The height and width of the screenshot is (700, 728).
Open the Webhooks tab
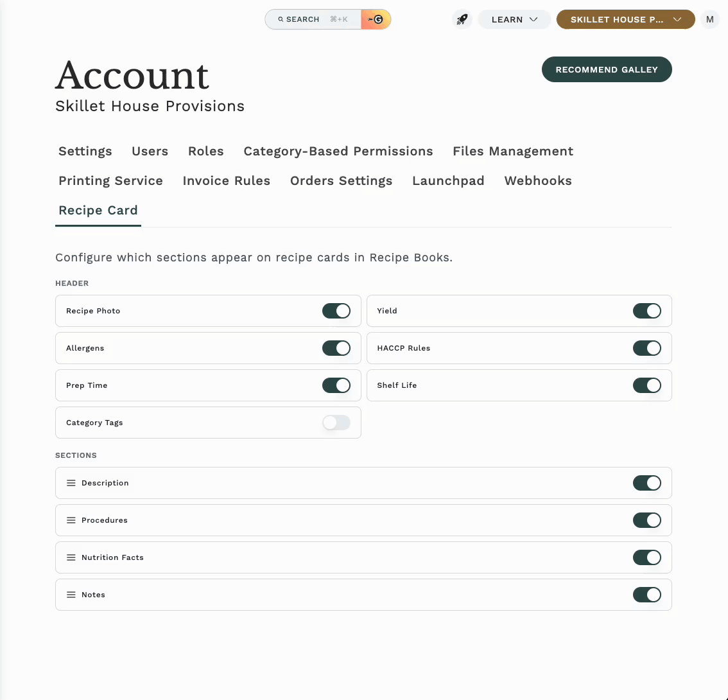538,181
